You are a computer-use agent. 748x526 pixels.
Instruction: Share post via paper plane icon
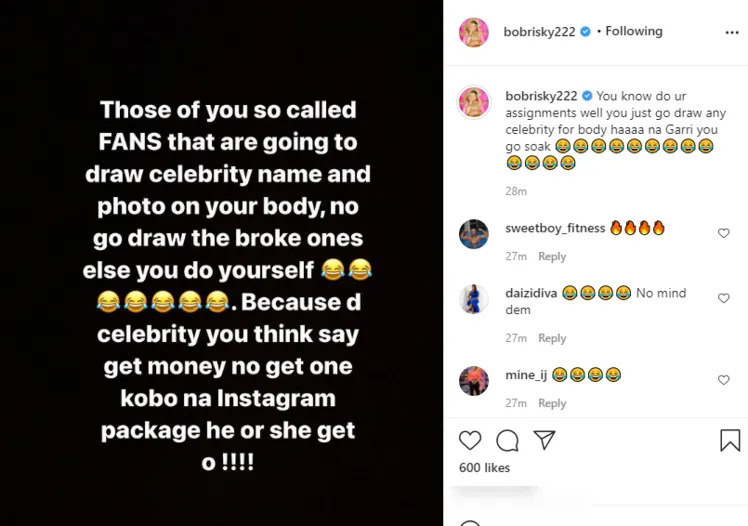tap(544, 440)
